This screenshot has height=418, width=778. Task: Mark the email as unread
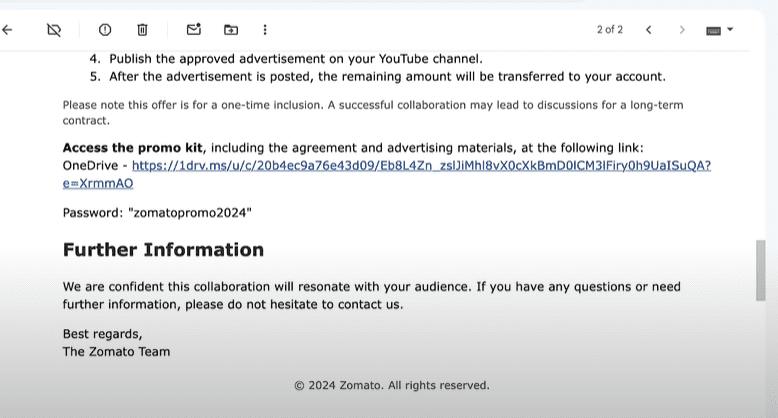pos(194,30)
